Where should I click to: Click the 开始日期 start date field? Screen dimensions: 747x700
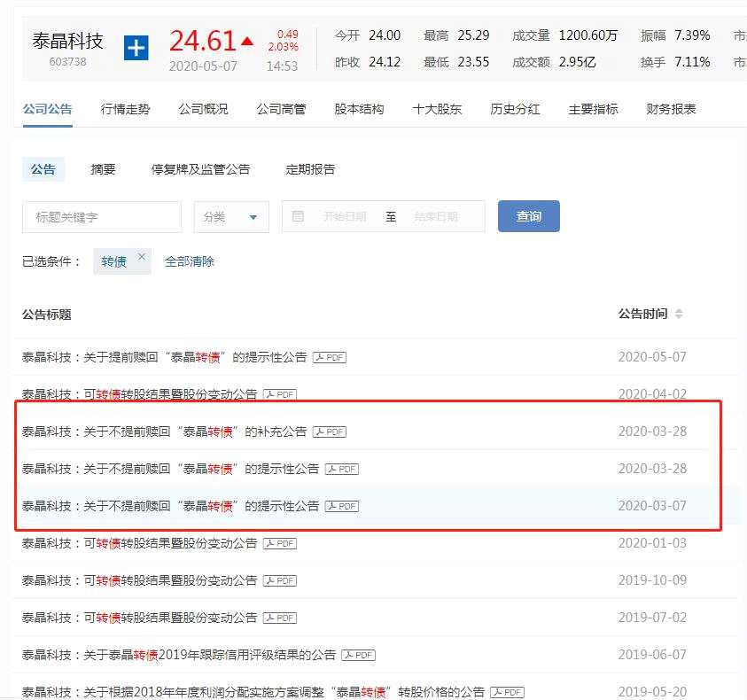[x=345, y=217]
